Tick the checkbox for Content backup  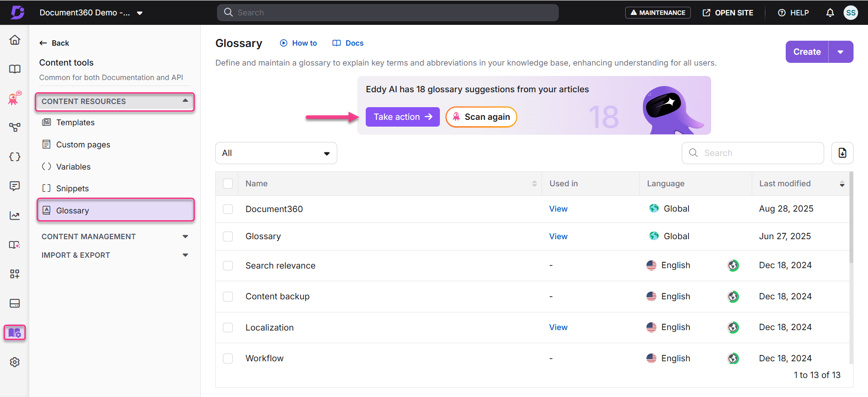coord(228,297)
